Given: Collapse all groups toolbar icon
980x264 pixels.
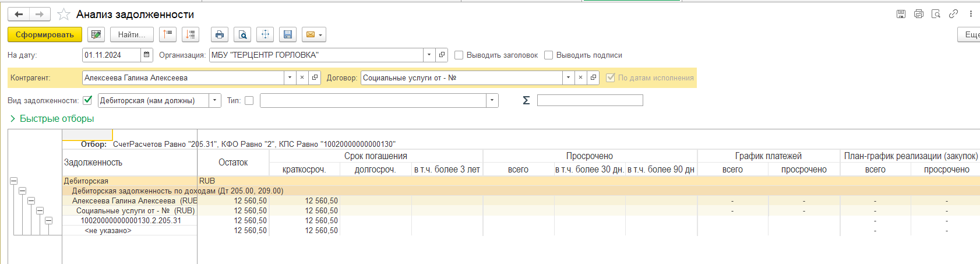Looking at the screenshot, I should [168, 34].
